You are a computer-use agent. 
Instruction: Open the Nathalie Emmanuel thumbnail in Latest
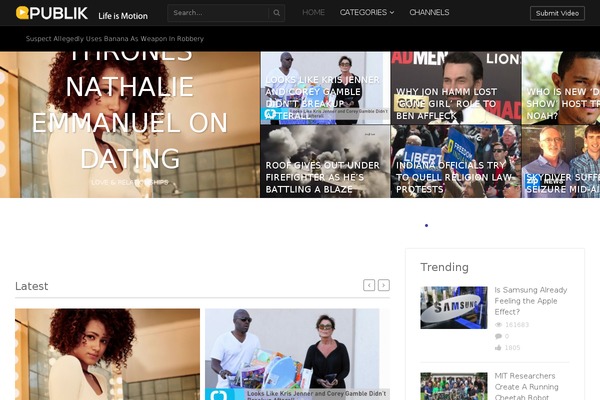point(108,354)
